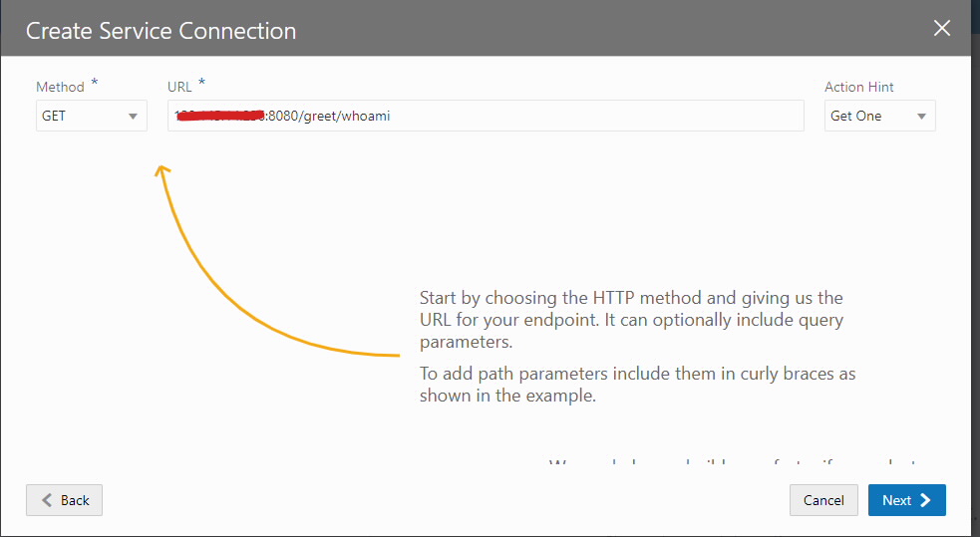The height and width of the screenshot is (537, 980).
Task: Cancel the service connection creation
Action: pyautogui.click(x=823, y=500)
